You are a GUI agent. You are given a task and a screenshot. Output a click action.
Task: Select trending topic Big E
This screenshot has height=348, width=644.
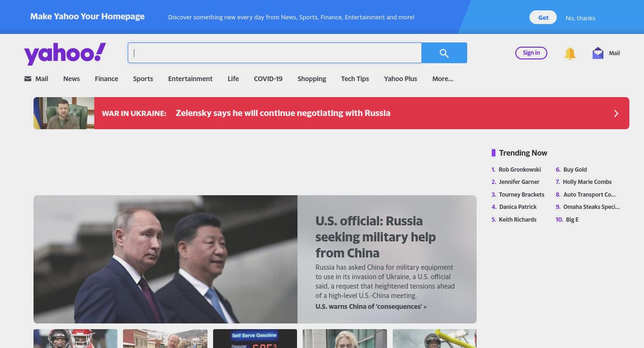[572, 219]
